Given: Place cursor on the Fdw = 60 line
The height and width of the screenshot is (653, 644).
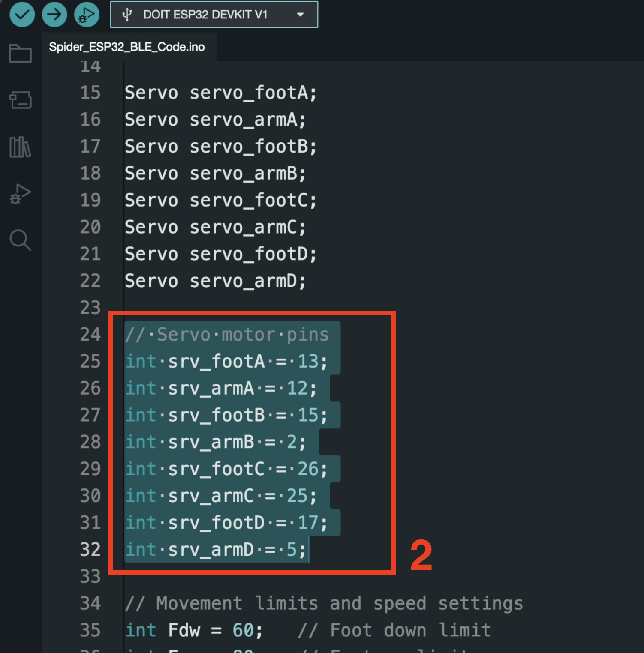Looking at the screenshot, I should (x=194, y=630).
